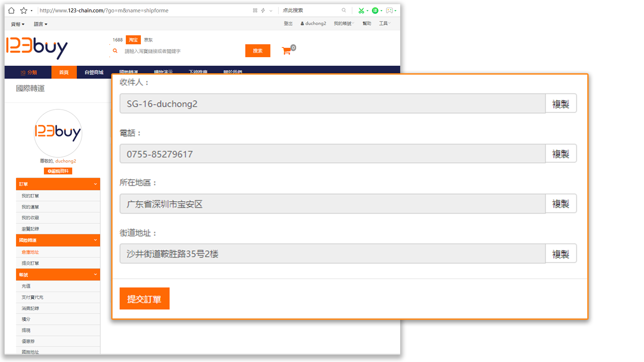
Task: Click the browser home icon
Action: click(x=11, y=11)
